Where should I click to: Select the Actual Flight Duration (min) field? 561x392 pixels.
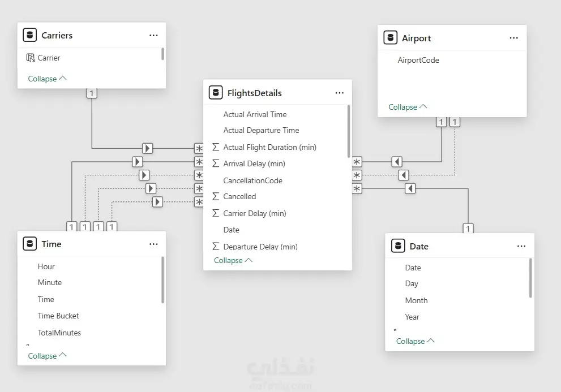click(270, 147)
